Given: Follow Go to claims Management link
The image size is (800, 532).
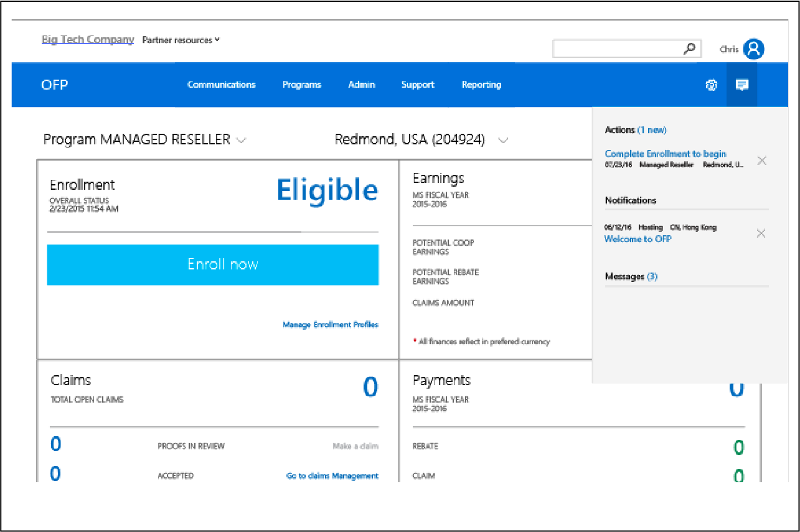Looking at the screenshot, I should coord(332,475).
